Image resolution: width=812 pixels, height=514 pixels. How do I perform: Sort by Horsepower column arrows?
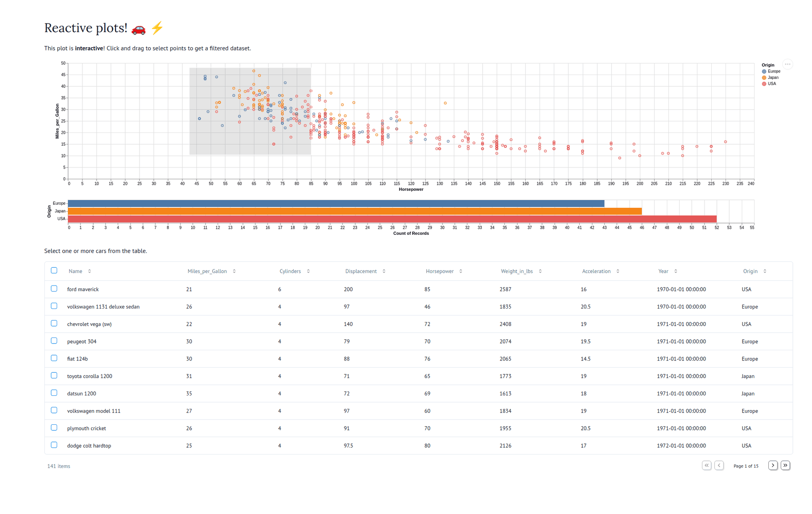[x=461, y=271]
